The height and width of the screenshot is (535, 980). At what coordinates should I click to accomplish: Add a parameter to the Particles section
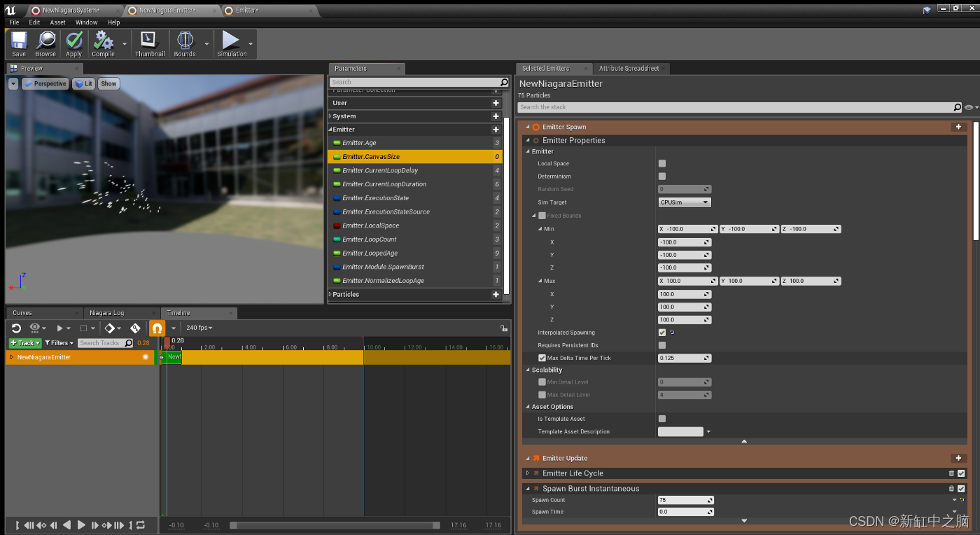[x=496, y=294]
